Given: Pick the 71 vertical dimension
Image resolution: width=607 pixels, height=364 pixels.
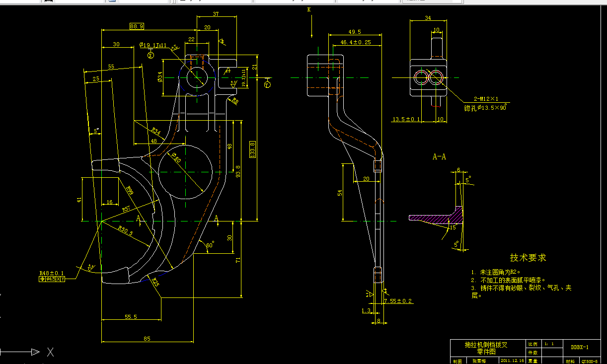Looking at the screenshot, I should (238, 259).
